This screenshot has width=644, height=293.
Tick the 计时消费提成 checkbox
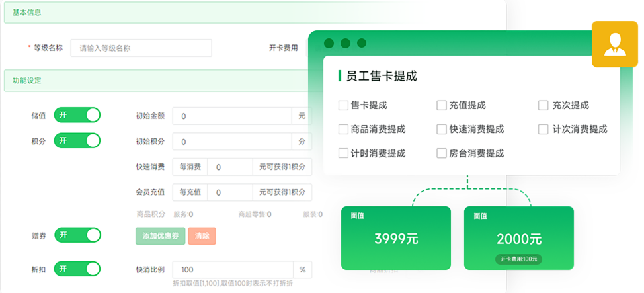coord(343,153)
